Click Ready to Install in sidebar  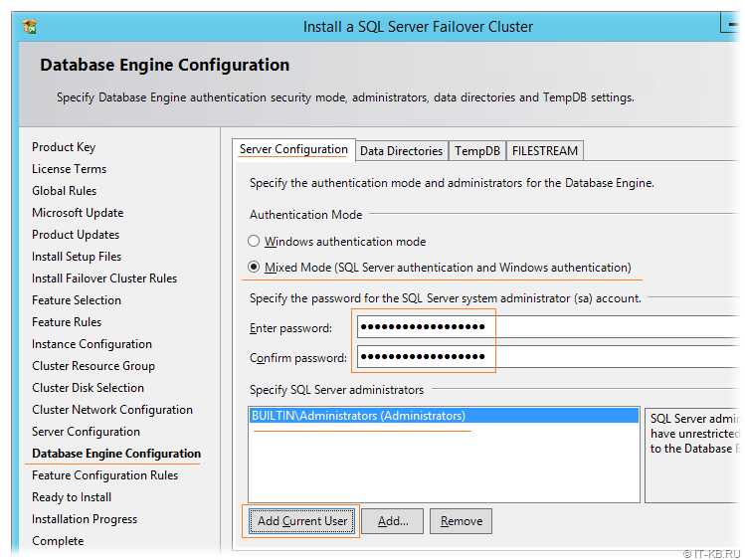click(72, 497)
